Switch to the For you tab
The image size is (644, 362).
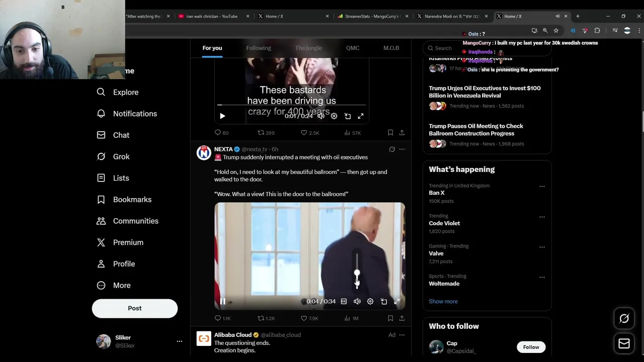[212, 48]
